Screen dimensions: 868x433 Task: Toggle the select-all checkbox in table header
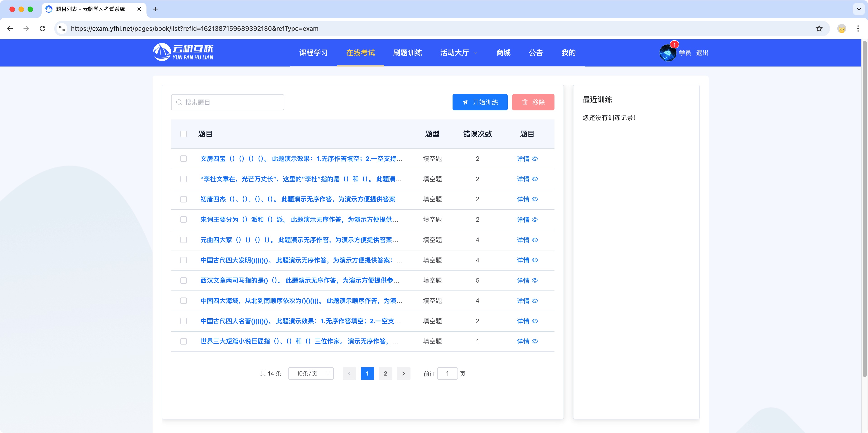pos(183,134)
